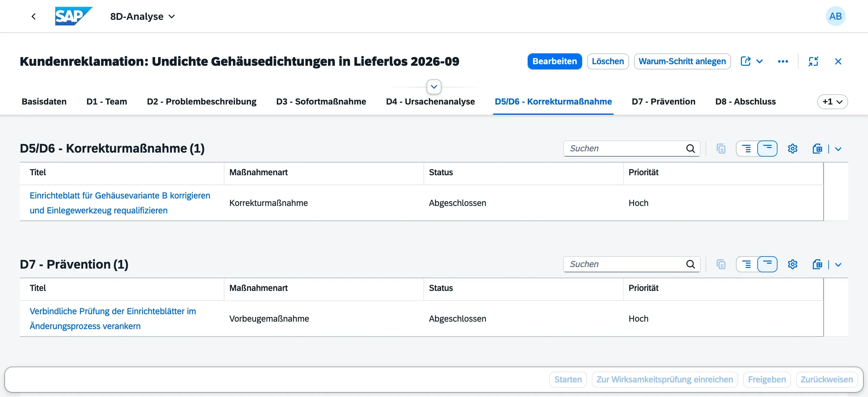Click search icon in D5/D6 table

pyautogui.click(x=690, y=149)
